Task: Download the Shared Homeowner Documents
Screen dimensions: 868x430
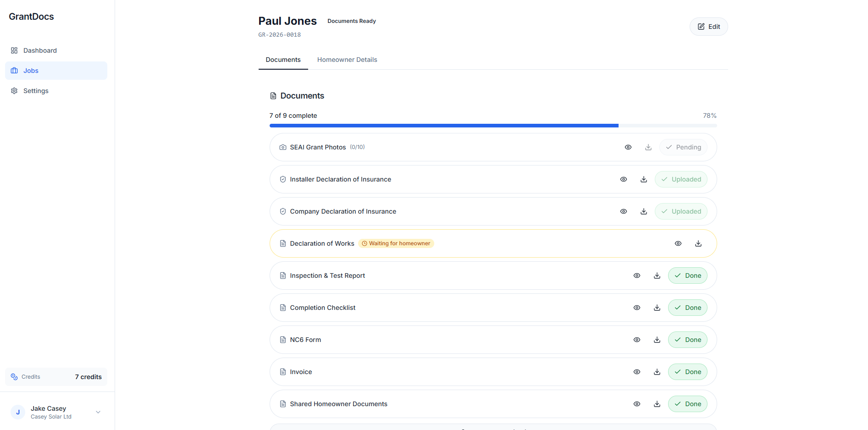Action: click(x=657, y=404)
